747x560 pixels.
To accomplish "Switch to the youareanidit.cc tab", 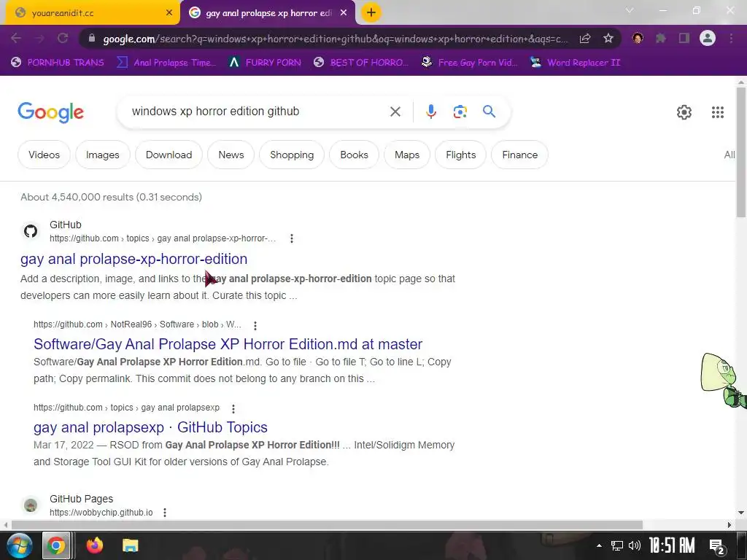I will point(90,13).
